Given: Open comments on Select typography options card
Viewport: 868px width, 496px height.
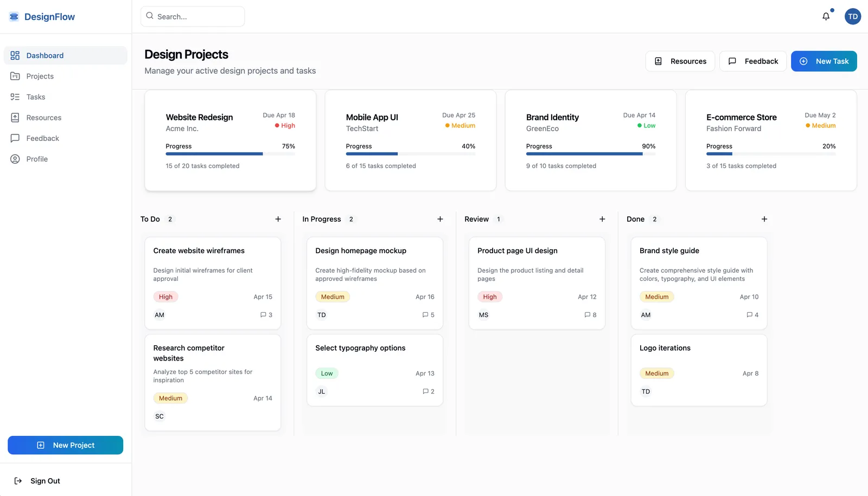Looking at the screenshot, I should [x=429, y=391].
